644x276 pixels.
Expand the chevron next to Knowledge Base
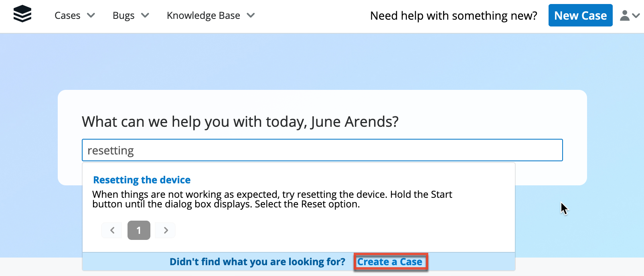click(251, 16)
